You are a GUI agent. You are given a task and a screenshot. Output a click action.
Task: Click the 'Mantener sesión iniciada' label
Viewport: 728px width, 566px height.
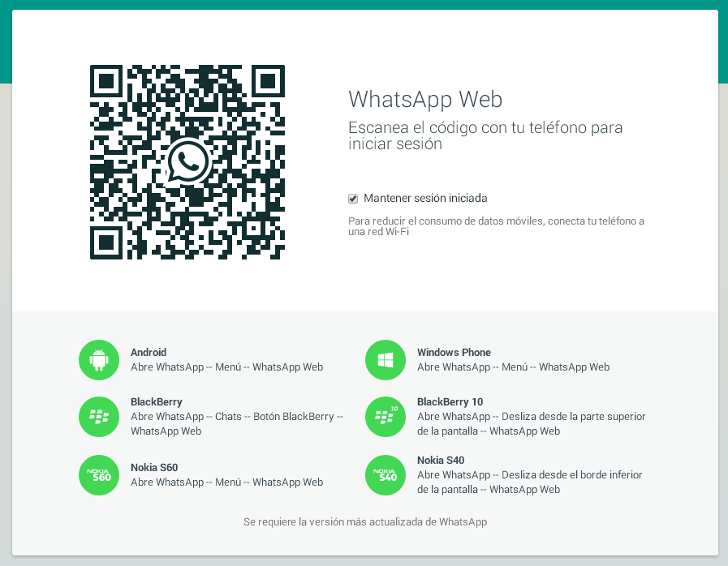click(425, 198)
